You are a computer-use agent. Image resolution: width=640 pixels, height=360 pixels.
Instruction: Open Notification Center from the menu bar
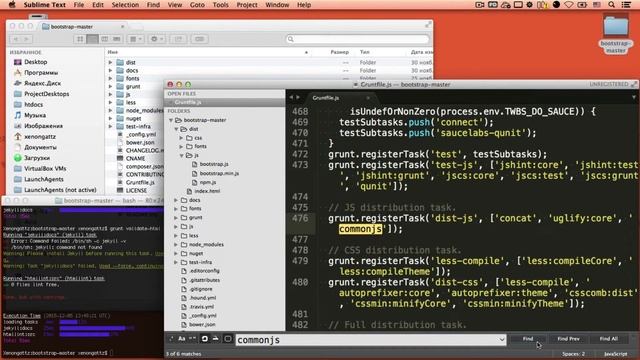(x=626, y=5)
